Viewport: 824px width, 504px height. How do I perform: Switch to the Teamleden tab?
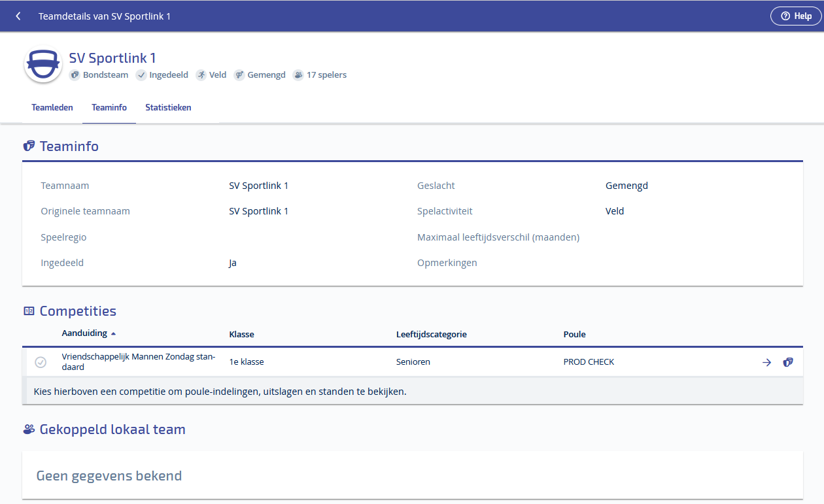coord(52,108)
